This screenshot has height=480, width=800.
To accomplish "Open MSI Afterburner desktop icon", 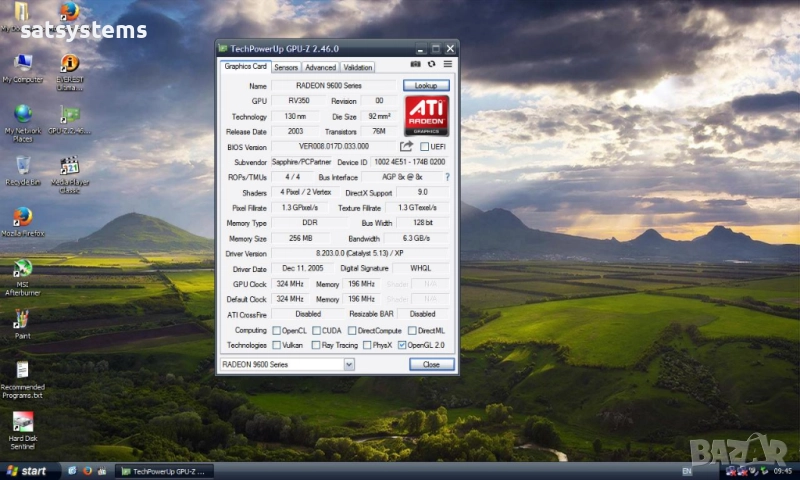I will tap(22, 270).
